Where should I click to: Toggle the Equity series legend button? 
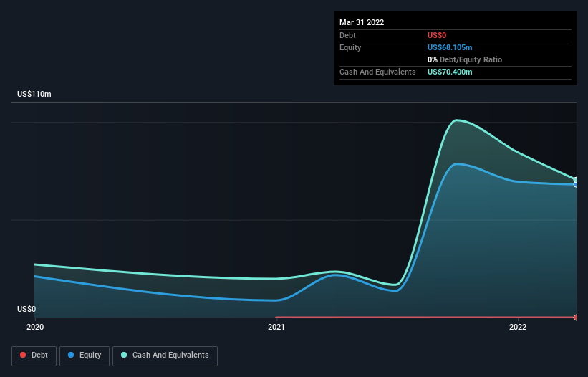point(85,355)
